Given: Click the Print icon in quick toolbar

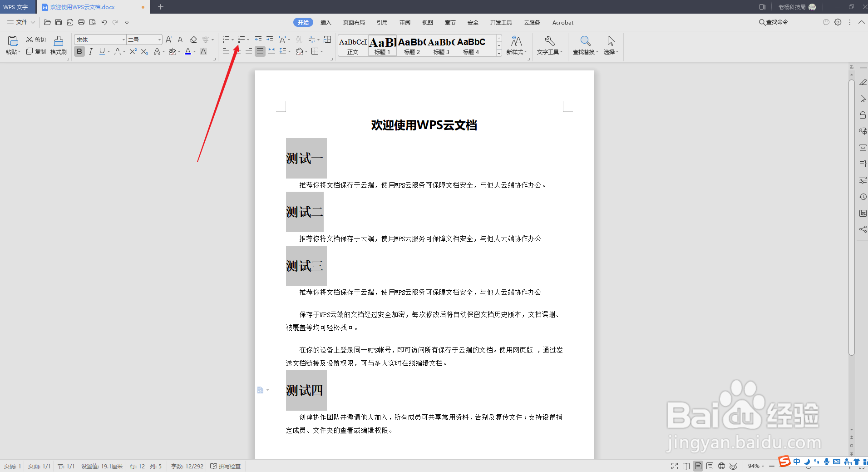Looking at the screenshot, I should pyautogui.click(x=81, y=22).
